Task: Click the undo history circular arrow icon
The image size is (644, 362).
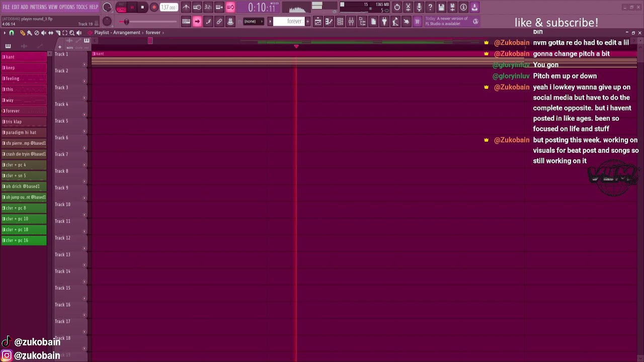Action: (397, 7)
